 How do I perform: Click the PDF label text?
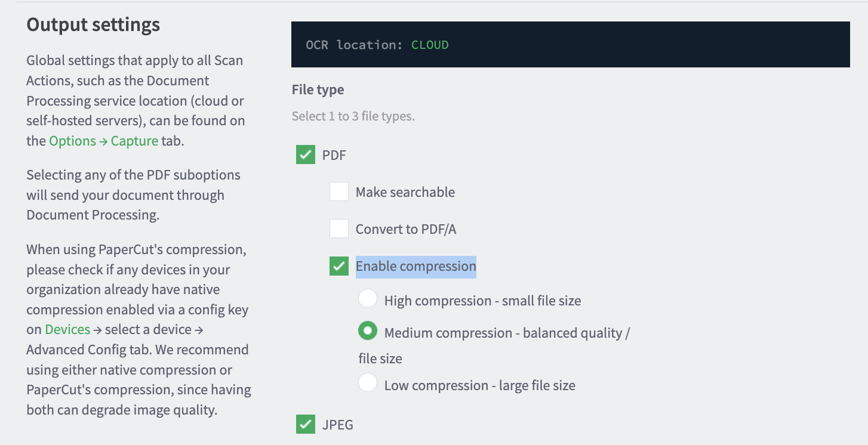(x=334, y=155)
